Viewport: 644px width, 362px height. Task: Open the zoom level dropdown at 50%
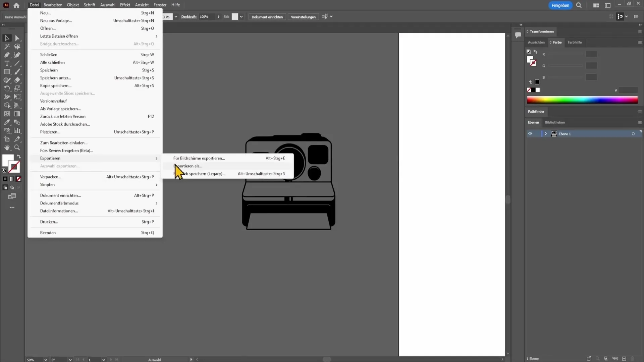[x=46, y=360]
